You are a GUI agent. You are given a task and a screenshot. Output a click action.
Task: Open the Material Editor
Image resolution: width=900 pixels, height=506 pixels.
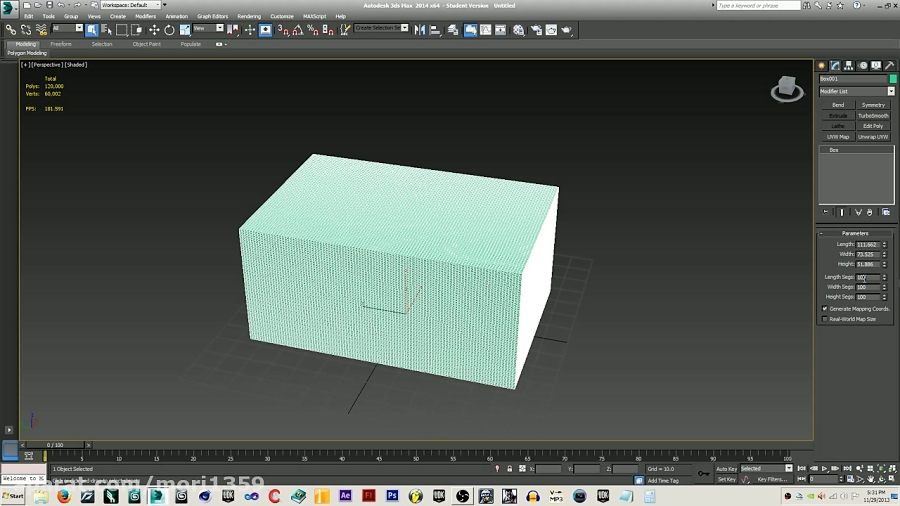click(x=518, y=30)
